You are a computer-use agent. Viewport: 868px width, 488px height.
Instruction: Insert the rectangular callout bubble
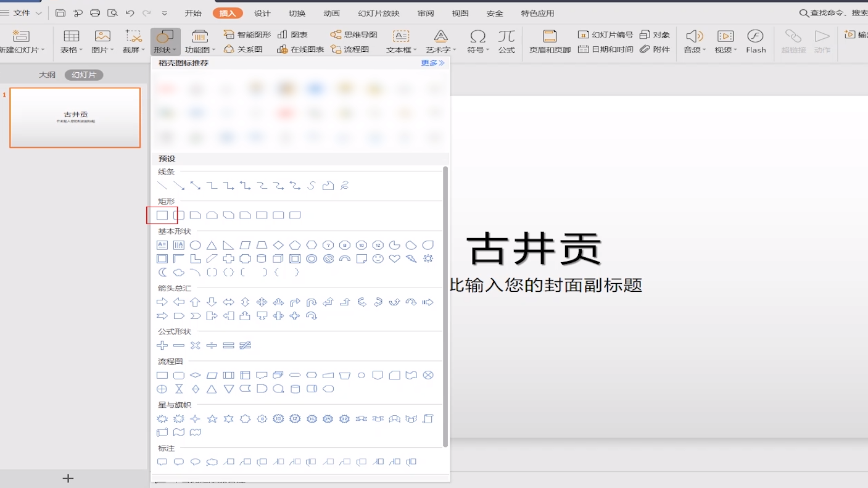162,461
